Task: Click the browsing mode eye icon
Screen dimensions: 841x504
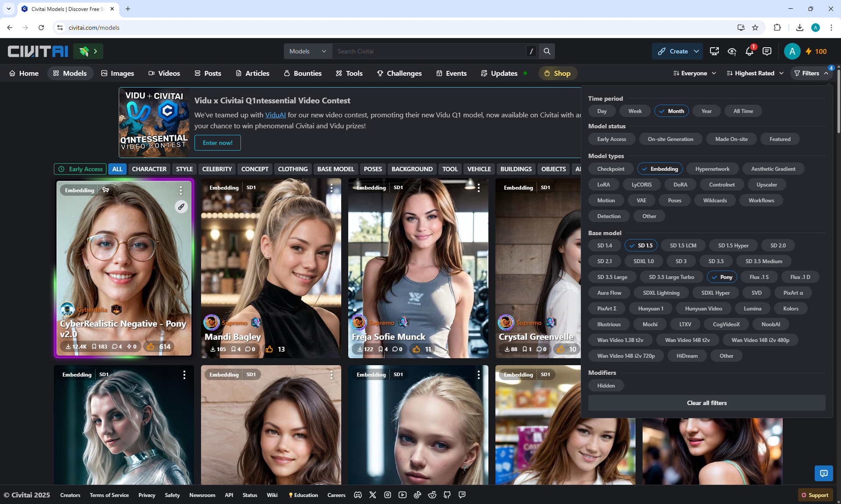Action: pyautogui.click(x=731, y=52)
